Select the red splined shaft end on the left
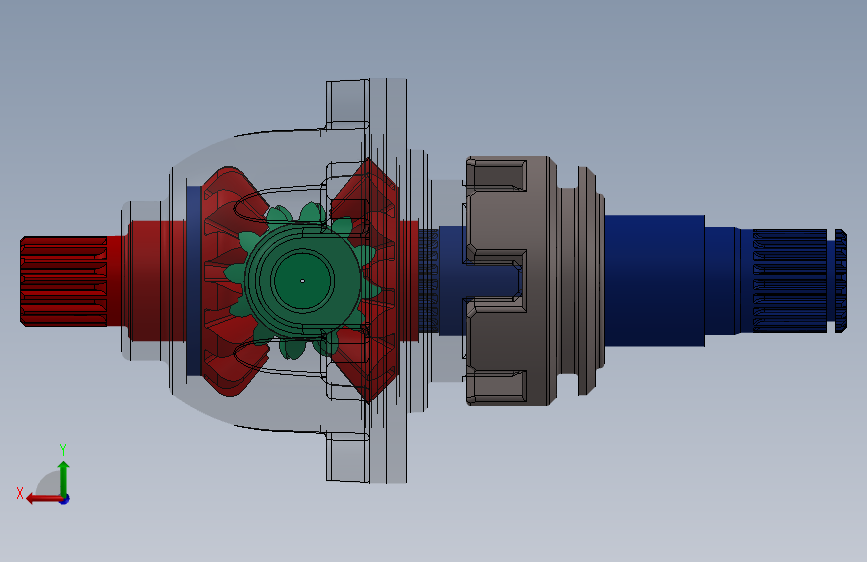 pyautogui.click(x=64, y=281)
